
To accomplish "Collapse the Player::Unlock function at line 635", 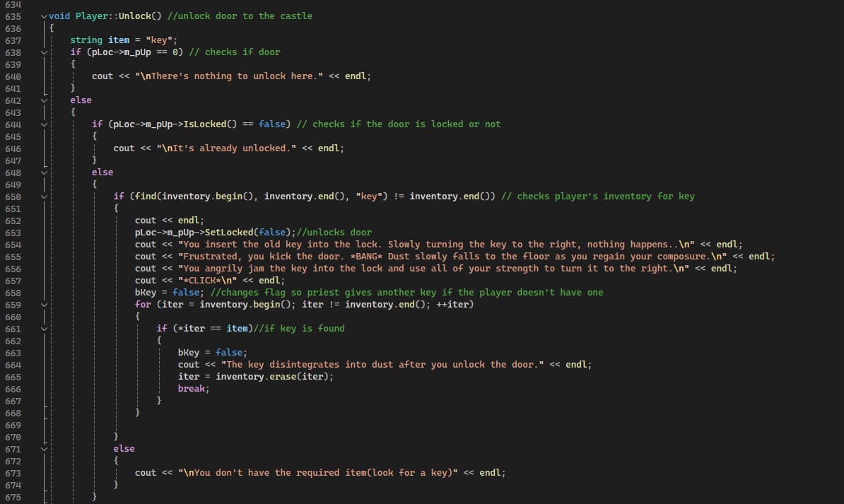I will tap(44, 16).
